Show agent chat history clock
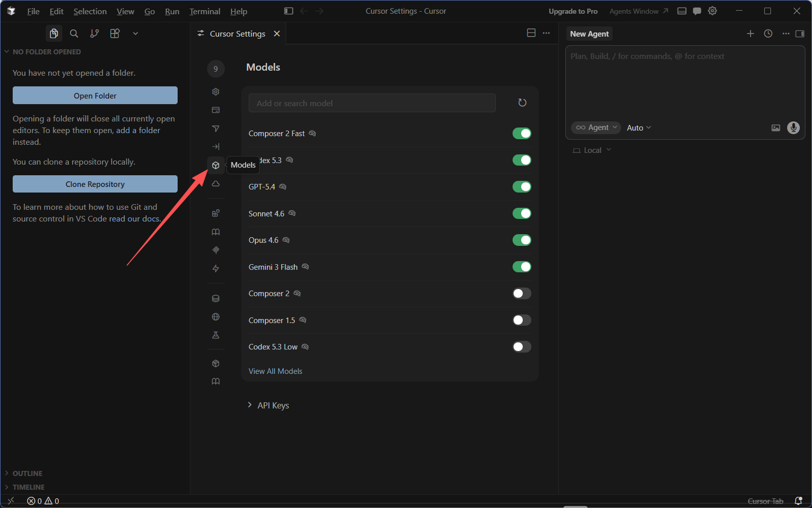The width and height of the screenshot is (812, 508). [x=768, y=34]
